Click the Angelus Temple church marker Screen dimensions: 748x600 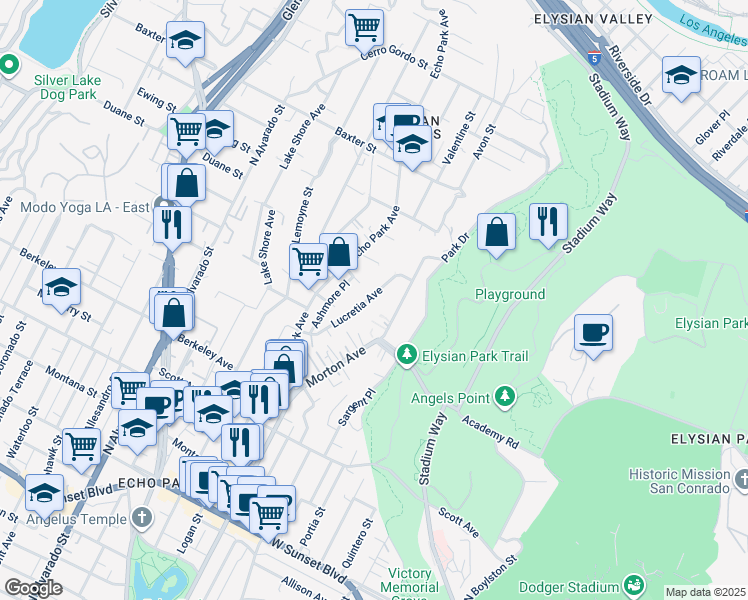coord(143,518)
